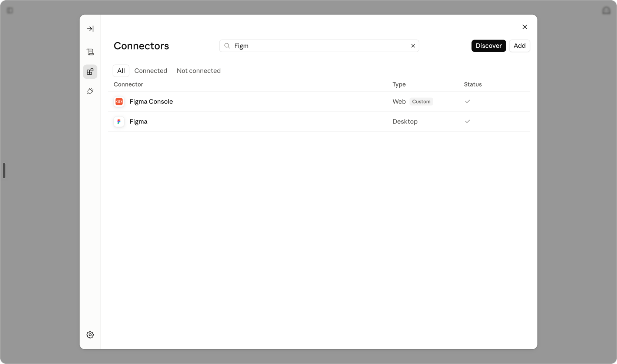The width and height of the screenshot is (617, 364).
Task: Click the ghost icon in the background window
Action: pos(606,10)
